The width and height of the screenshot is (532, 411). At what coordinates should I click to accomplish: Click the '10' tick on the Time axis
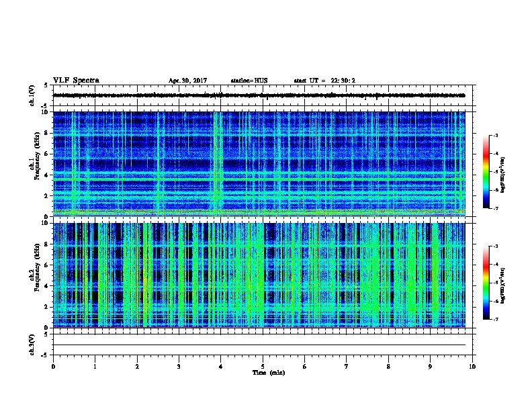coord(472,367)
